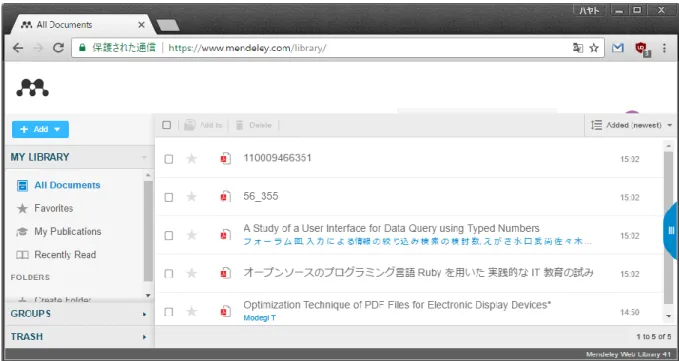Click document list scrollbar down arrow

point(669,316)
